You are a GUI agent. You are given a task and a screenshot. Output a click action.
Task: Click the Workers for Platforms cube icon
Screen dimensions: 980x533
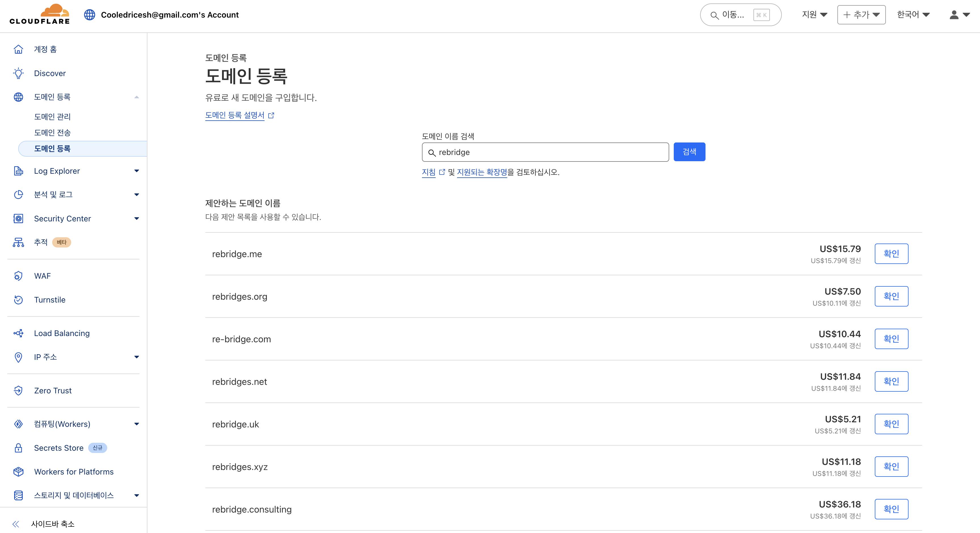[18, 472]
